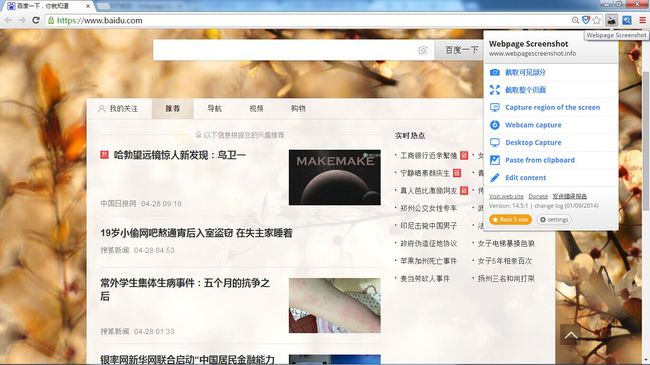Select the 截取可见部分 capture option

coord(525,72)
